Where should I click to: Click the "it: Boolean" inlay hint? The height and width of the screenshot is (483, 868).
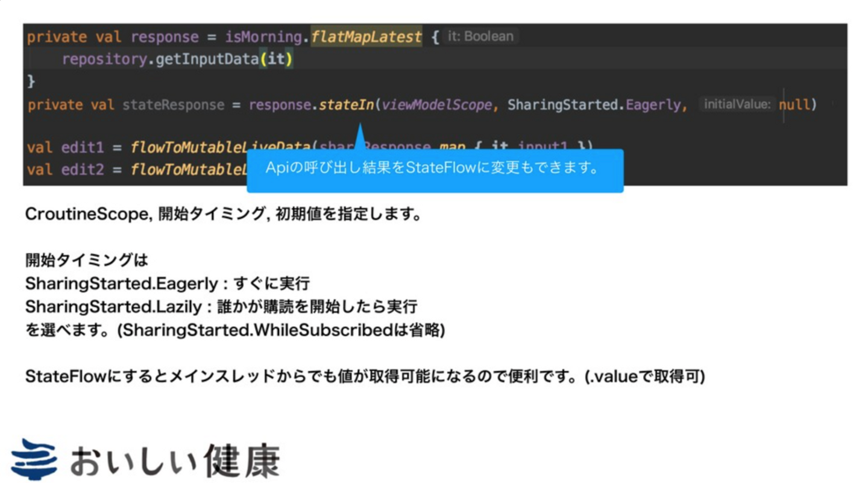click(x=480, y=36)
